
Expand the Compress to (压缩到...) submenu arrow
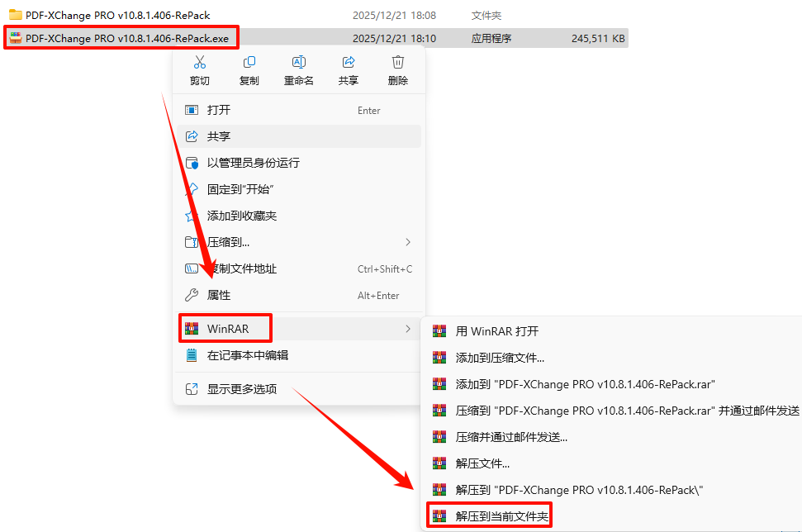[408, 242]
